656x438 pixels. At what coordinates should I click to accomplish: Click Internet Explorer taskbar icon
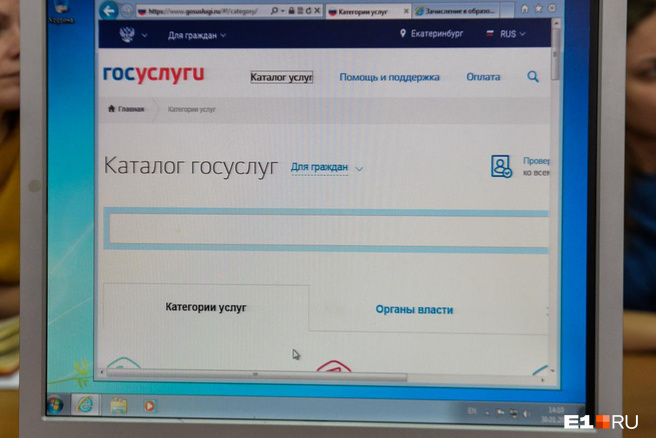point(85,405)
